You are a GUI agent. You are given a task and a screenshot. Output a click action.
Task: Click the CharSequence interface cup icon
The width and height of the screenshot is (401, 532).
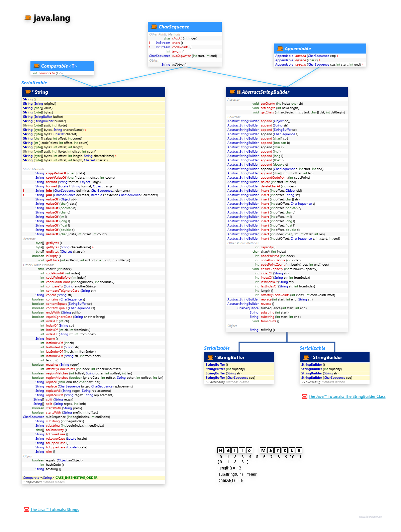point(154,27)
